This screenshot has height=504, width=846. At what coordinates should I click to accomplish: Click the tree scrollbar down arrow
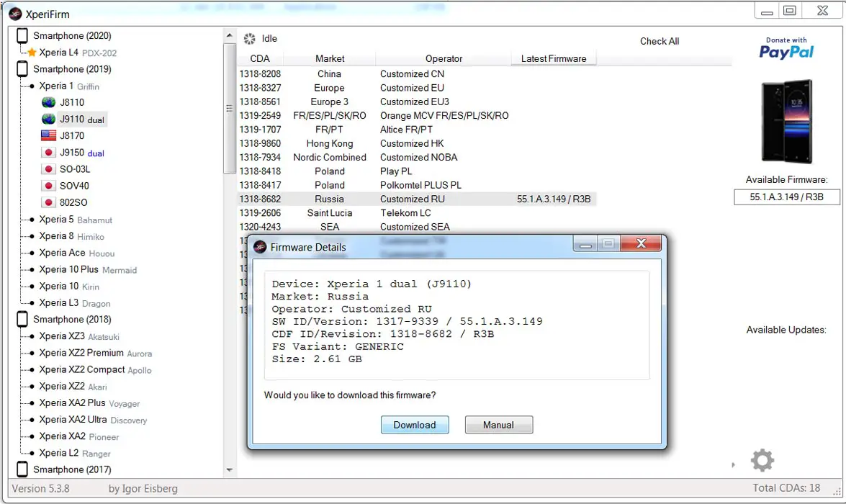[229, 470]
